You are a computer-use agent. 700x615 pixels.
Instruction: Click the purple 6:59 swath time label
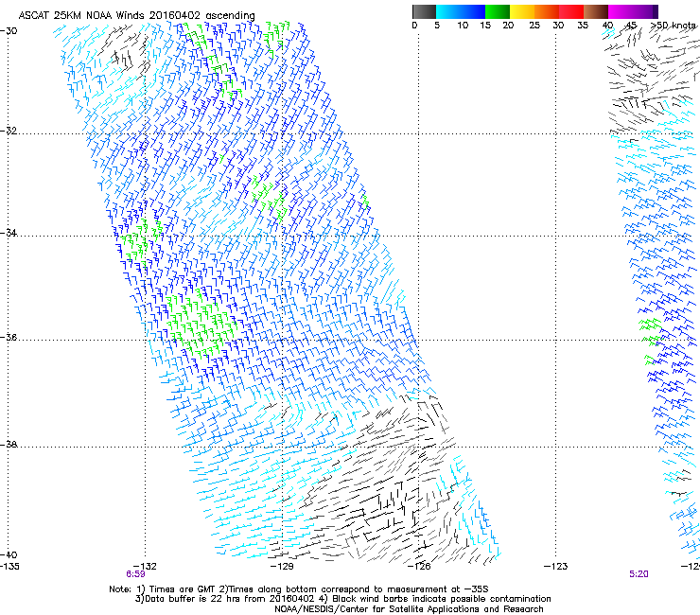pos(135,574)
